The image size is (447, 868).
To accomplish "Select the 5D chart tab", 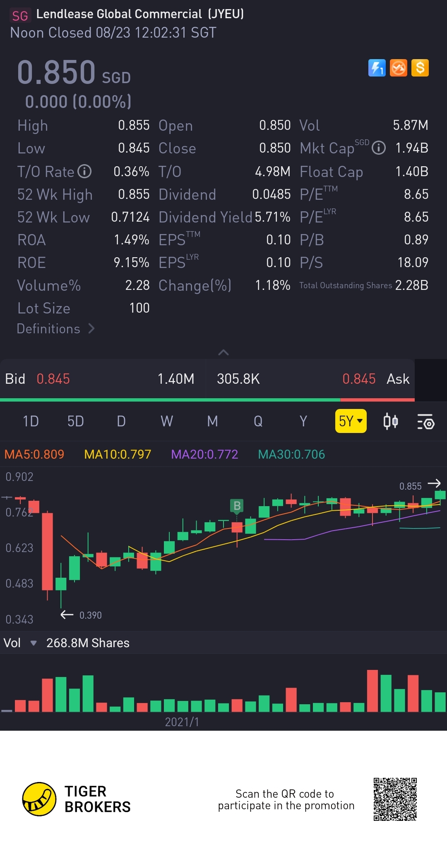I will 76,421.
